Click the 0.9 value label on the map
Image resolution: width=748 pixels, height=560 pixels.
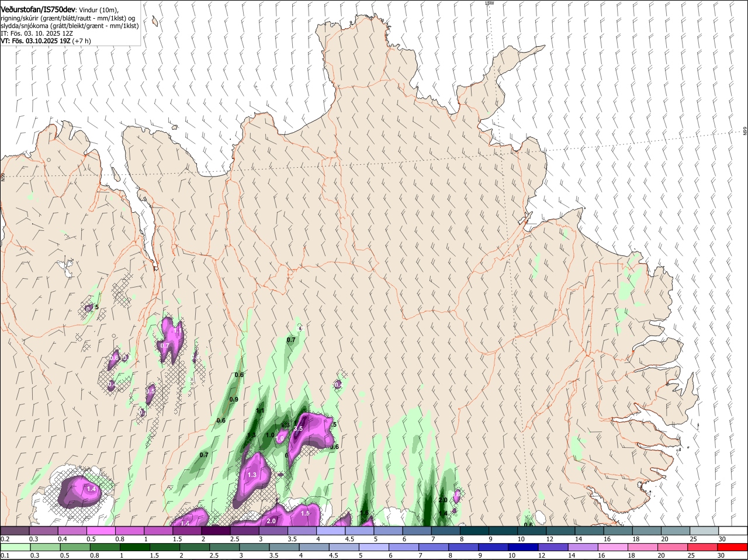pyautogui.click(x=234, y=400)
